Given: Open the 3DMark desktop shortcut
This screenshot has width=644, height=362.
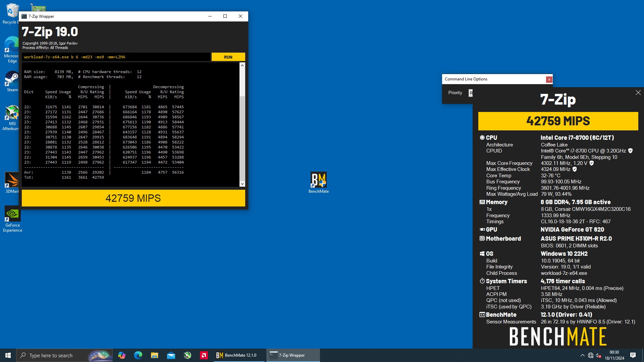Looking at the screenshot, I should (12, 182).
